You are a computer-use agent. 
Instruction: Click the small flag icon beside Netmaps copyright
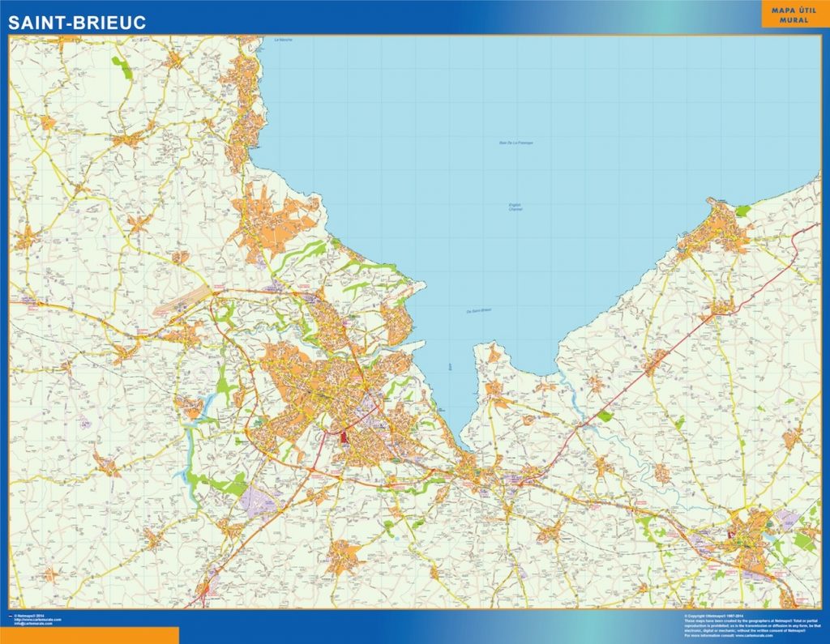pyautogui.click(x=11, y=616)
